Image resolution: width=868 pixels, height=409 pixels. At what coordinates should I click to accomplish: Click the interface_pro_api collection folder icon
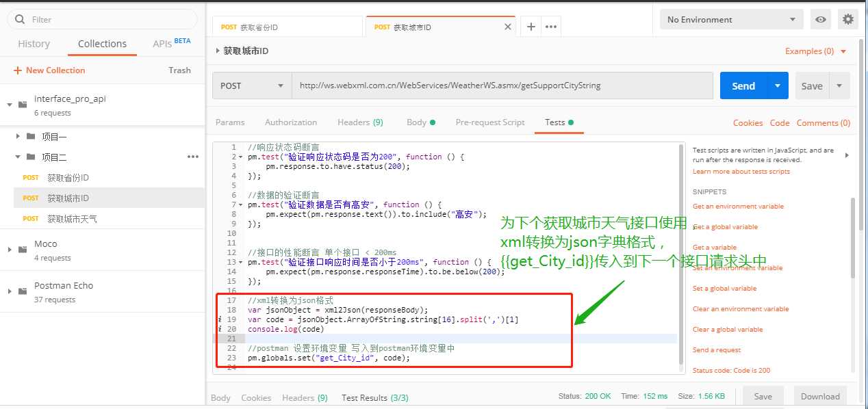23,105
